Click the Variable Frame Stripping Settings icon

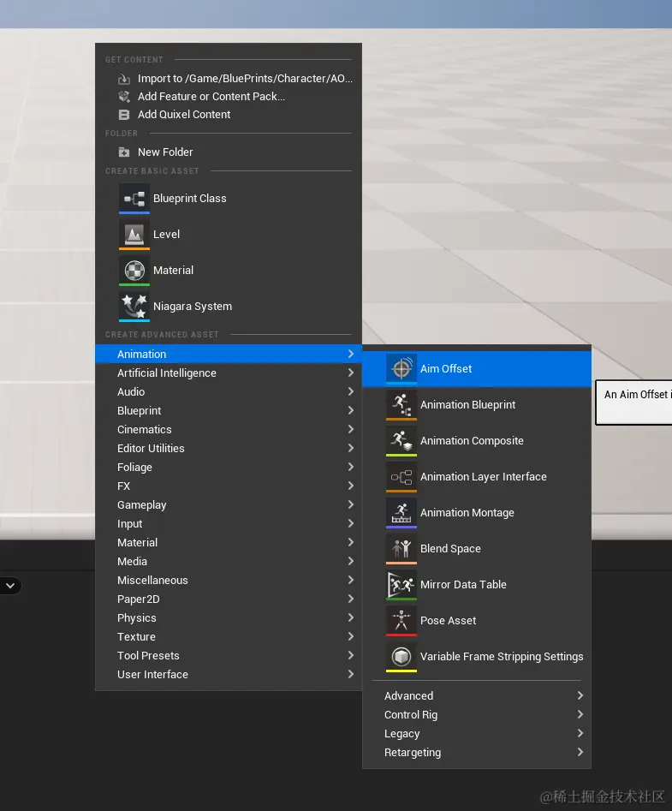tap(401, 656)
